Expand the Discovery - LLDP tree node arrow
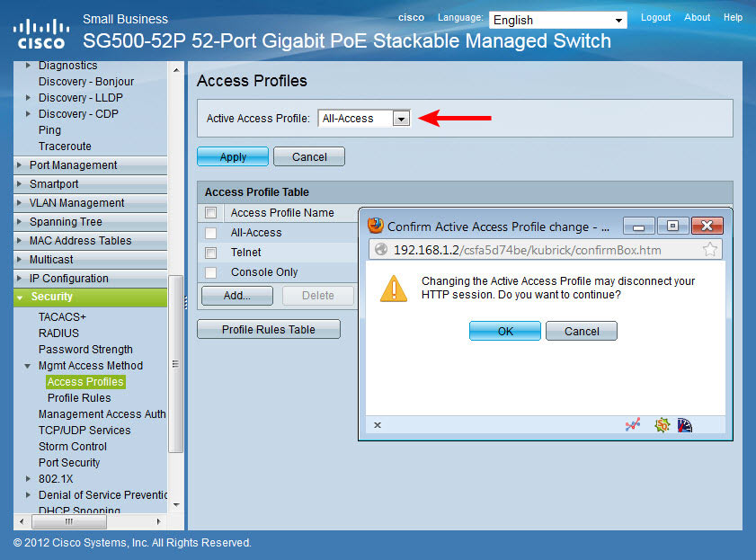 click(28, 97)
